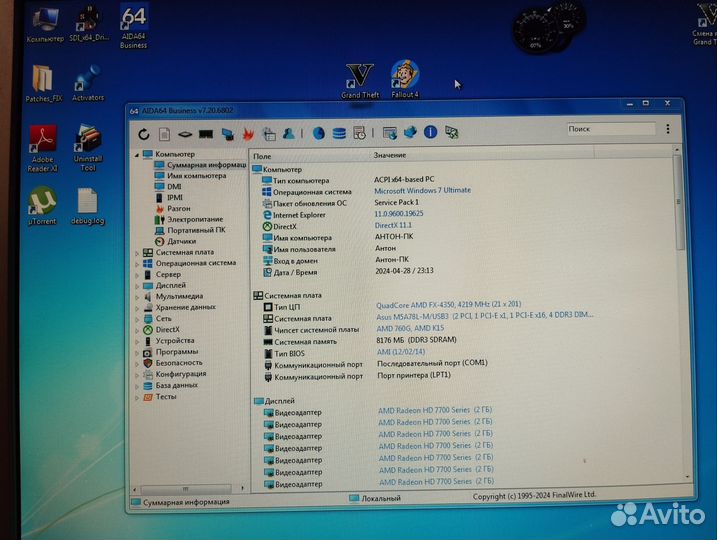Open Microsoft Windows 7 Ultimate link
The width and height of the screenshot is (717, 540).
click(422, 190)
